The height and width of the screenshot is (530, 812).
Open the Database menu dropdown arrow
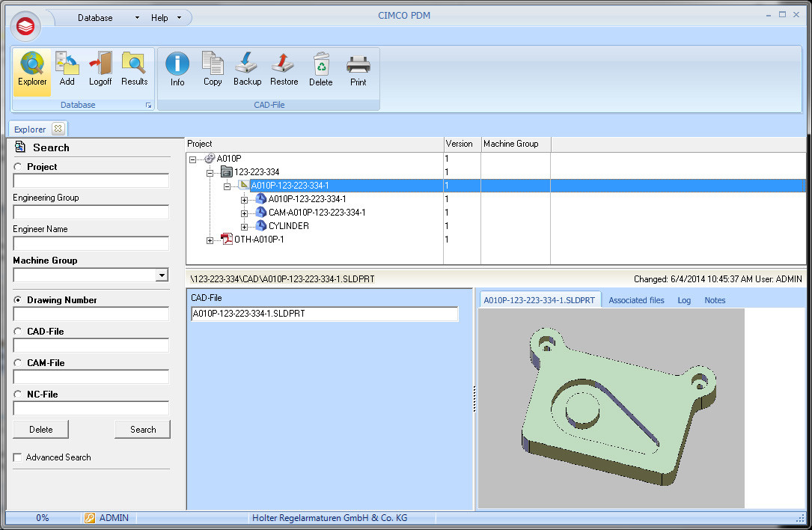(x=137, y=18)
